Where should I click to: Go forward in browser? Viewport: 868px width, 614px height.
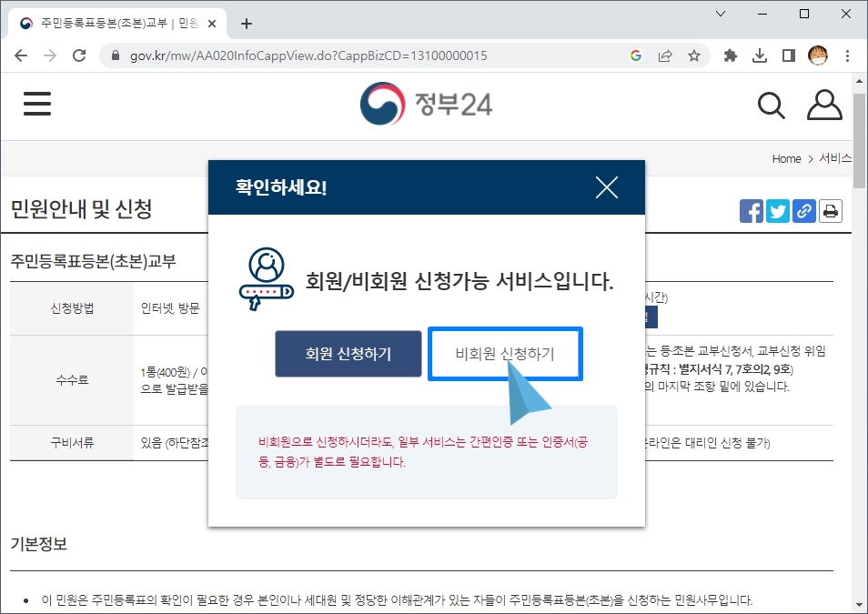pyautogui.click(x=50, y=55)
